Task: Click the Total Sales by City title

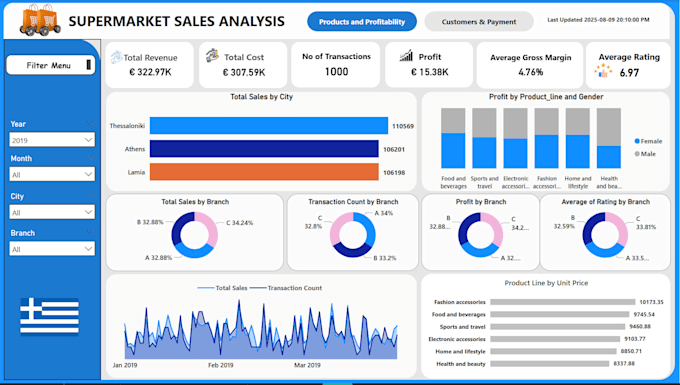Action: (262, 97)
